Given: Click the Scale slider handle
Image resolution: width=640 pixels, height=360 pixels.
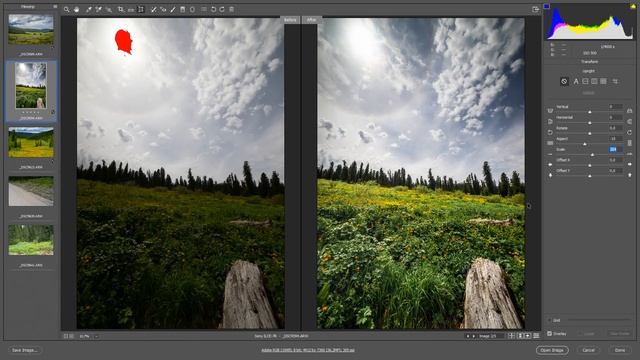Looking at the screenshot, I should [x=592, y=154].
